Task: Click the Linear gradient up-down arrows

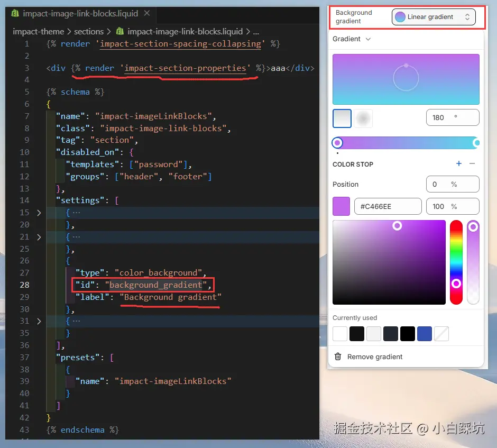Action: [467, 17]
